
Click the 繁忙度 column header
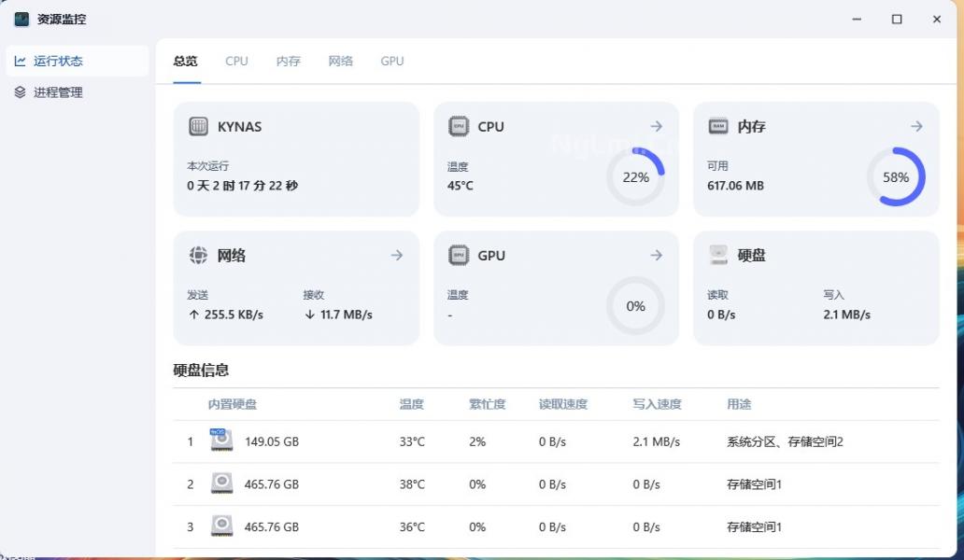coord(488,404)
